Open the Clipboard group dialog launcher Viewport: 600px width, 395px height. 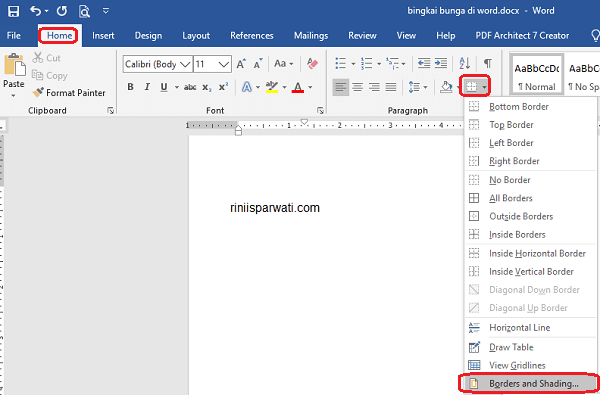tap(111, 111)
